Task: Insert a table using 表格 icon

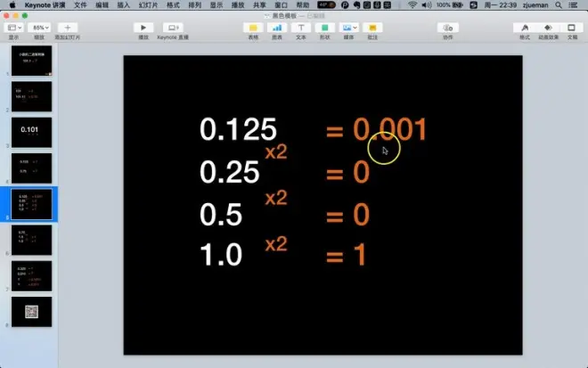Action: click(253, 29)
